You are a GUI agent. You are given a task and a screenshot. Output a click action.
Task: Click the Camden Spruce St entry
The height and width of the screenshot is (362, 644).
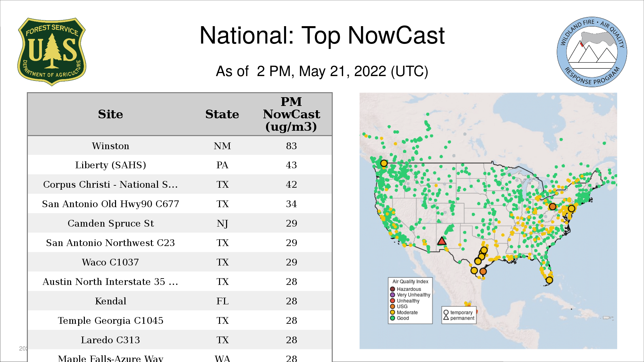(110, 223)
